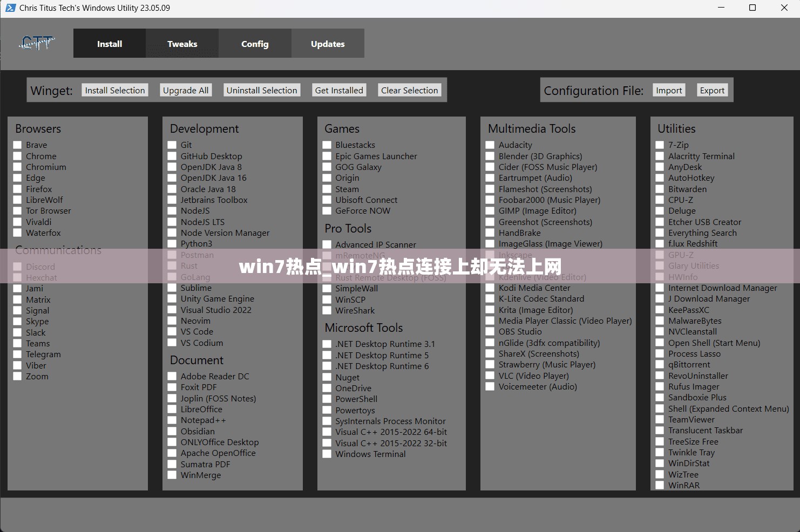Select GIMP (Image Editor) checkbox
The width and height of the screenshot is (800, 532).
point(490,211)
